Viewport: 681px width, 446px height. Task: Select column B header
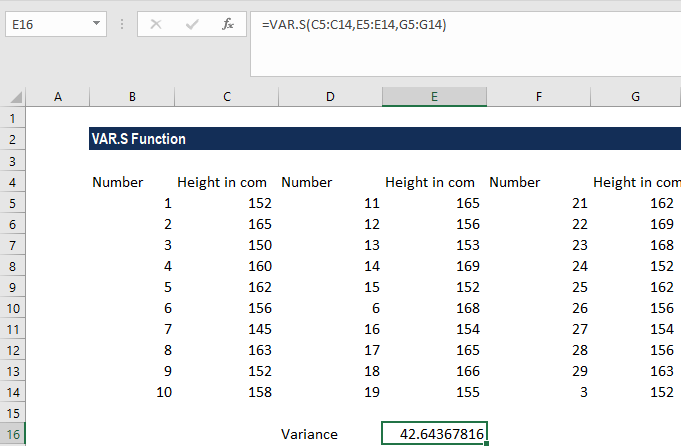132,96
